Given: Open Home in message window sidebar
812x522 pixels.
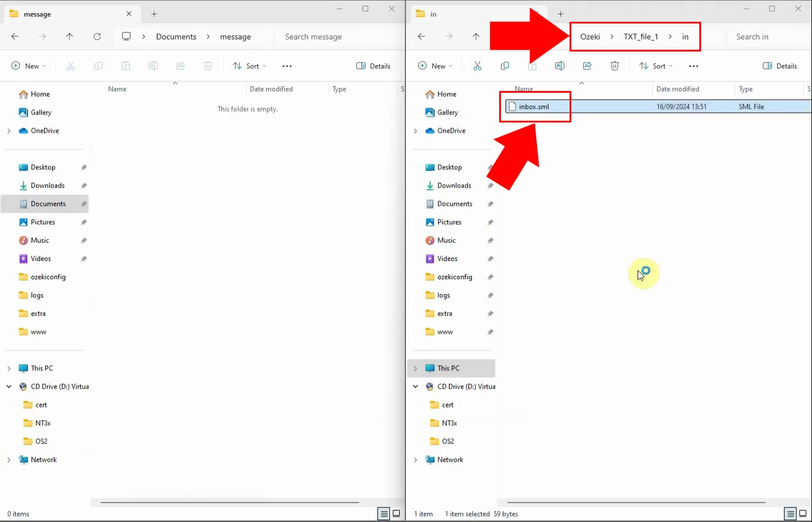Looking at the screenshot, I should [x=40, y=94].
